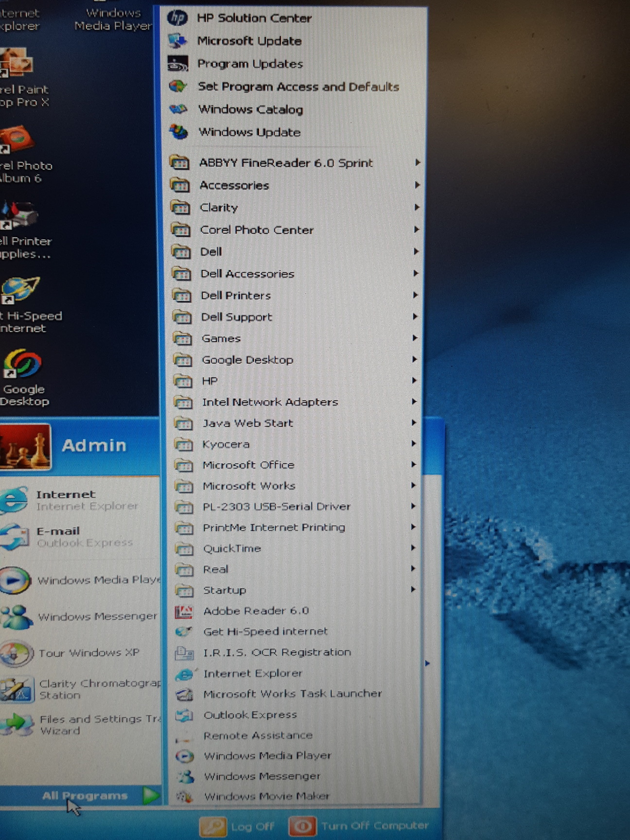
Task: Expand the Accessories submenu
Action: click(296, 185)
